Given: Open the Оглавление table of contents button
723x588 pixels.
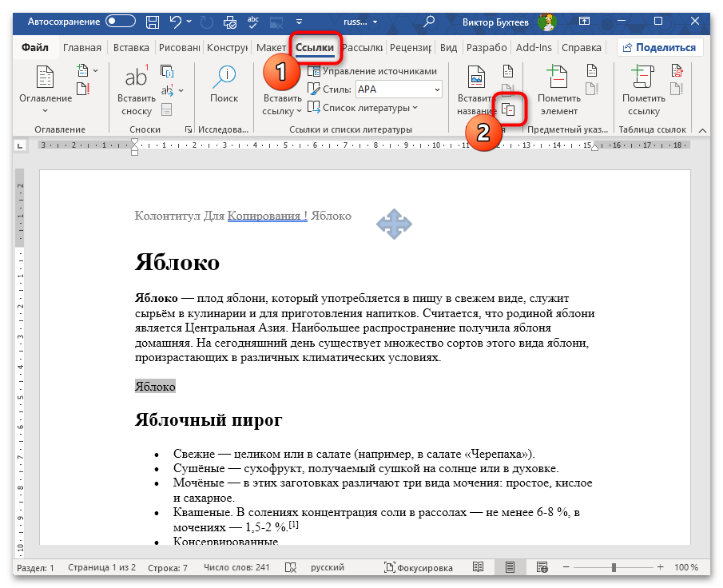Looking at the screenshot, I should point(46,90).
